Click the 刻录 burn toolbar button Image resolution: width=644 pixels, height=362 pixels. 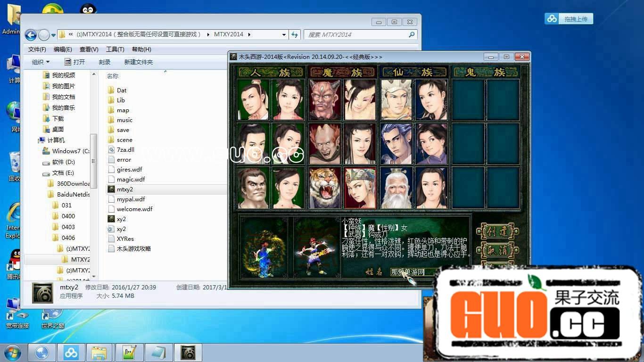105,62
